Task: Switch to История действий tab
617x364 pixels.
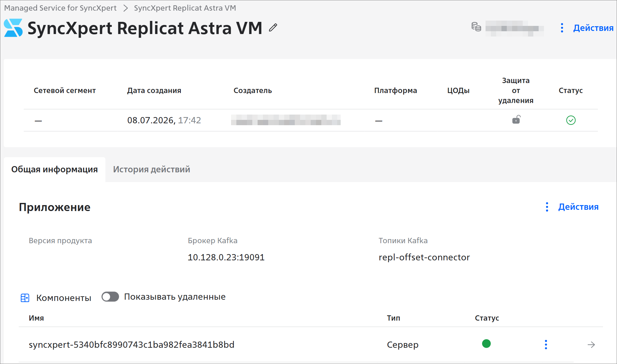Action: (x=151, y=169)
